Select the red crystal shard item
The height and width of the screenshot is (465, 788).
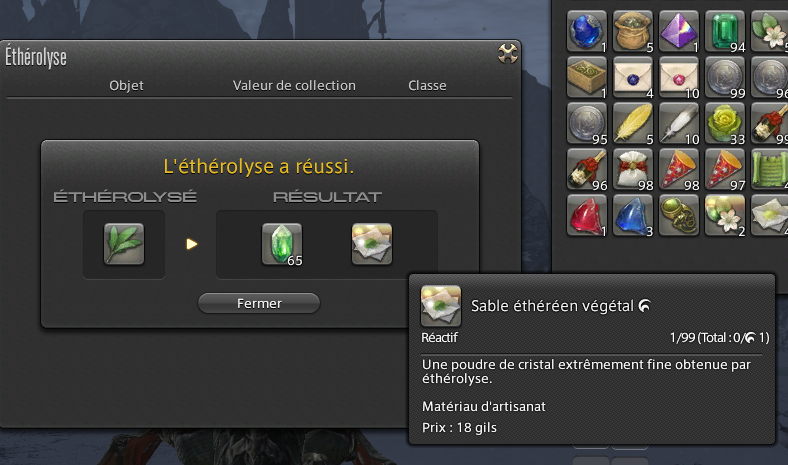tap(586, 216)
